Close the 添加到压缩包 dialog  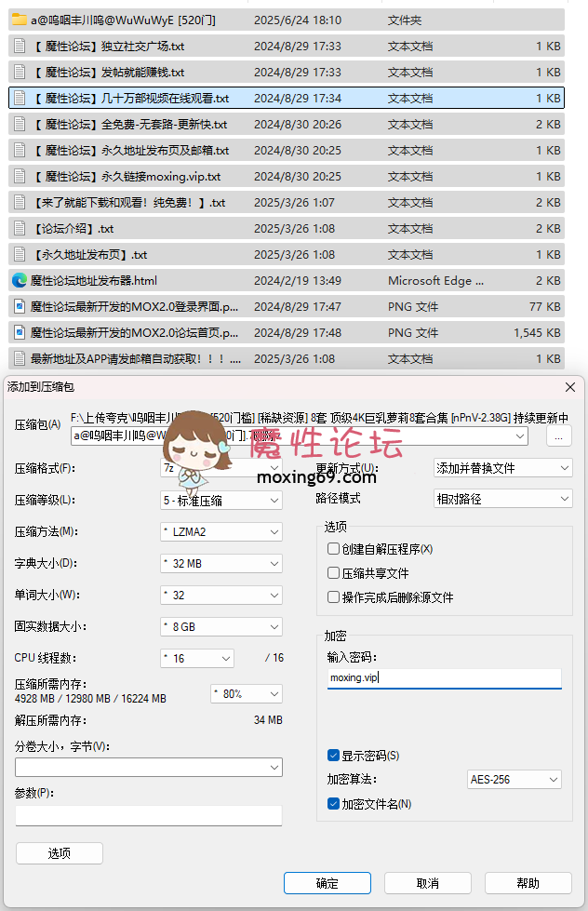tap(570, 387)
